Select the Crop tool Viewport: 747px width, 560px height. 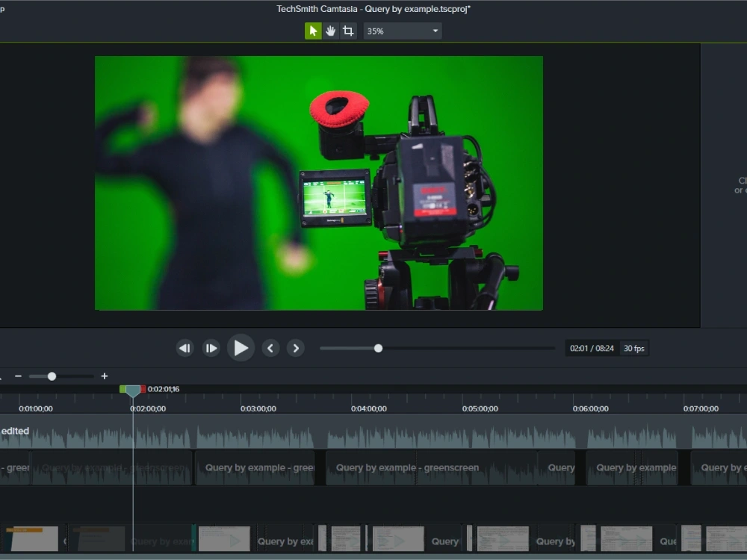348,31
